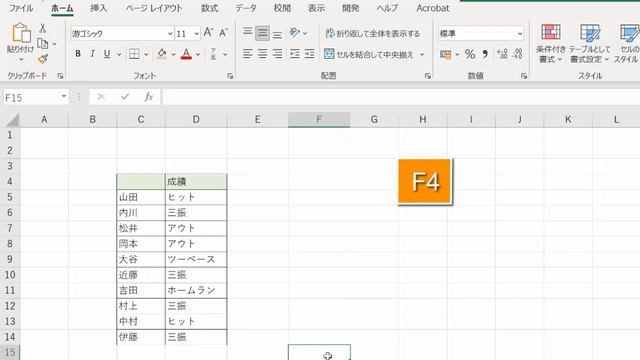This screenshot has height=360, width=640.
Task: Click the Cut scissors icon
Action: tap(42, 29)
